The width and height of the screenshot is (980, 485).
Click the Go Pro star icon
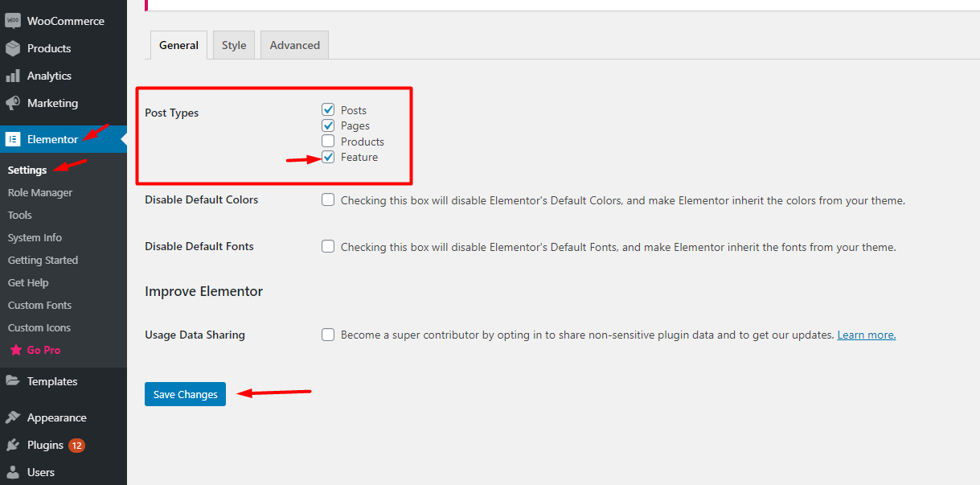point(15,350)
